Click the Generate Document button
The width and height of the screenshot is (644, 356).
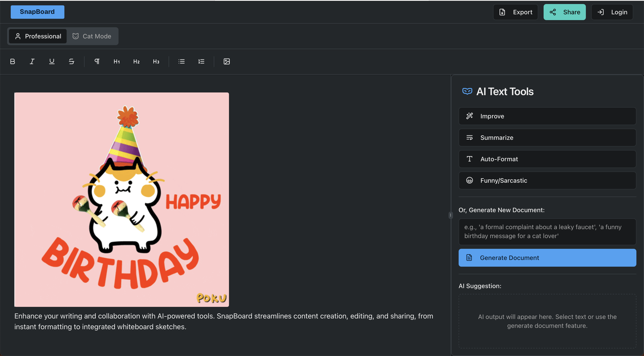coord(547,258)
